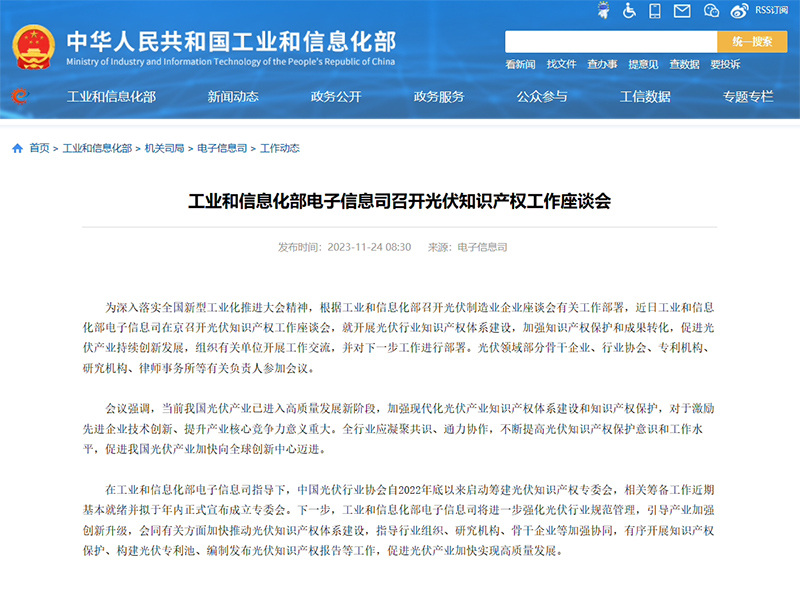Open 查办事 quick link
Image resolution: width=800 pixels, height=594 pixels.
[x=602, y=64]
